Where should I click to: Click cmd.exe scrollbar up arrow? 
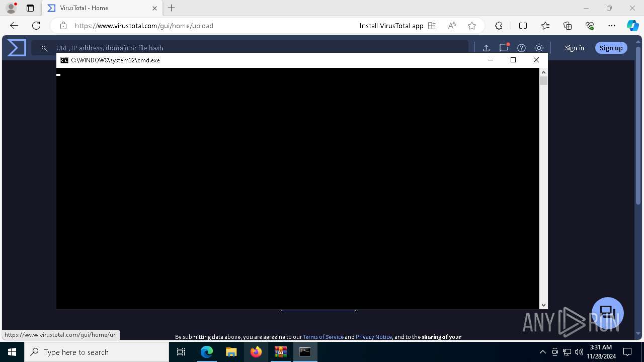(543, 72)
